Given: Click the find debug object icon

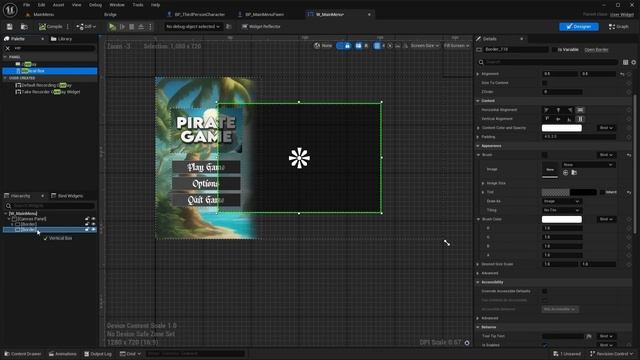Looking at the screenshot, I should point(229,27).
